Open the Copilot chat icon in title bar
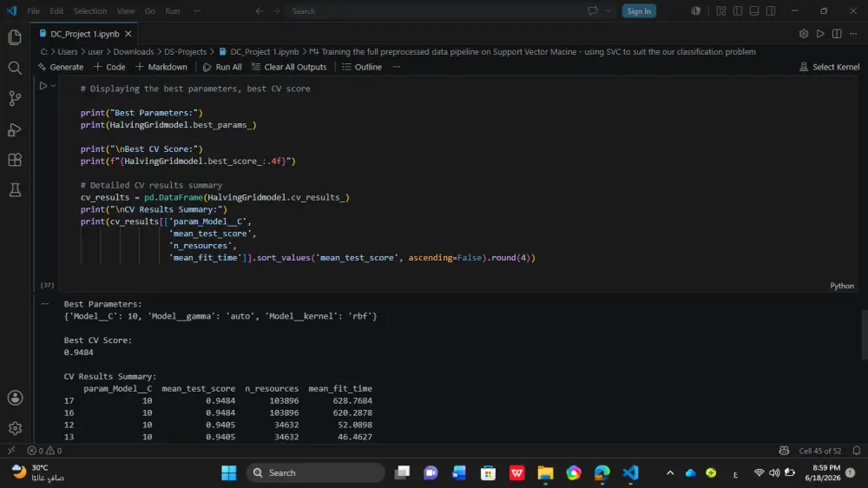 click(593, 11)
